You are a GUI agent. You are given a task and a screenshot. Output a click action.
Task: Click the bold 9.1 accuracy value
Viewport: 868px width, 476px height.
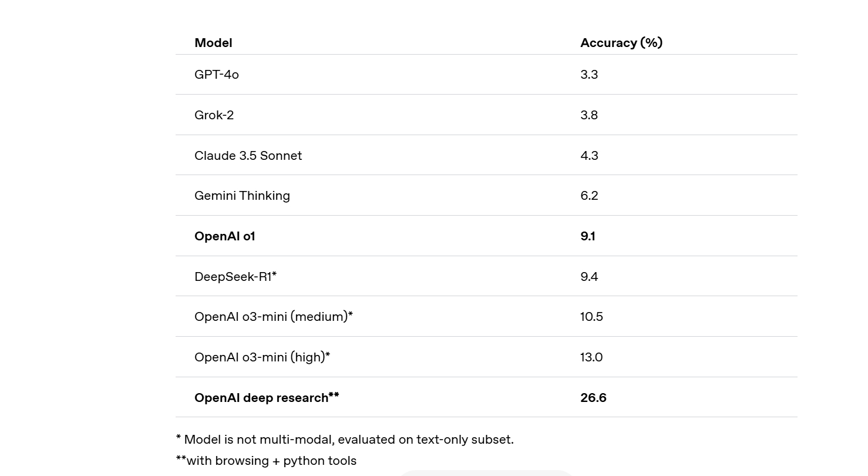click(x=588, y=236)
